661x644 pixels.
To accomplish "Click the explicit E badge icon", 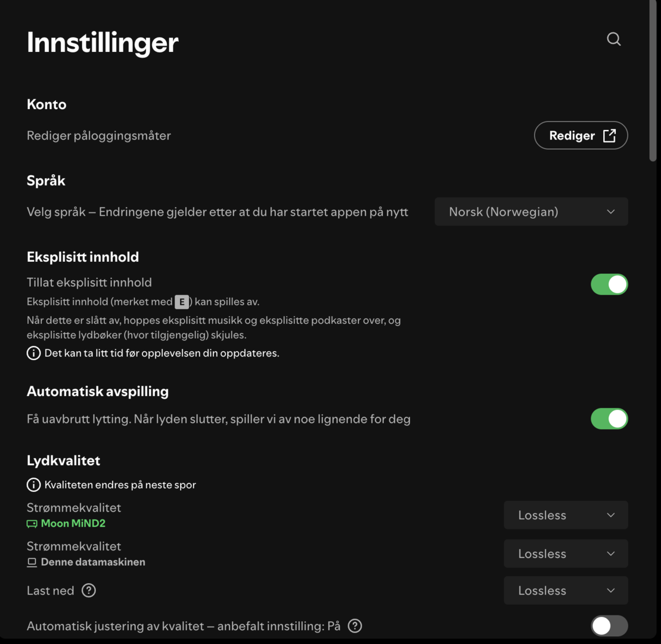I will pos(182,302).
